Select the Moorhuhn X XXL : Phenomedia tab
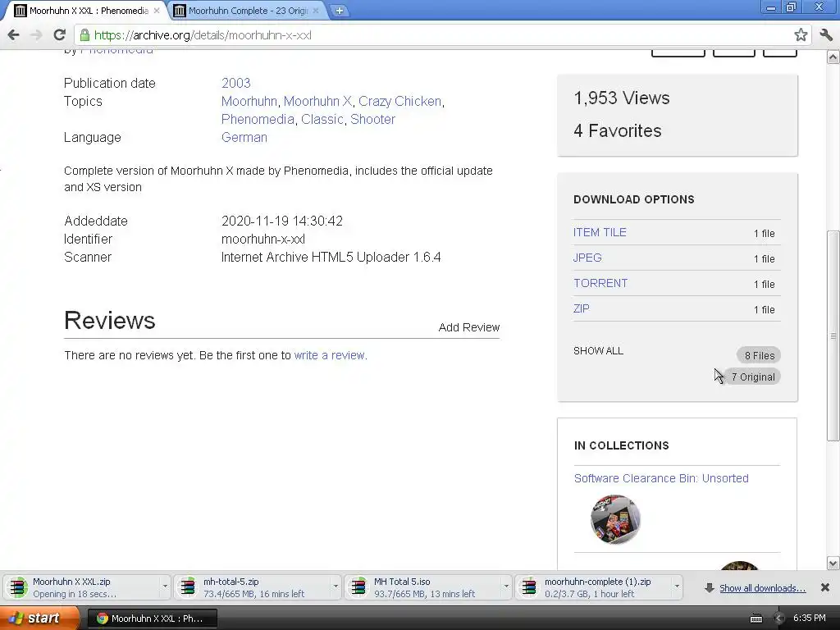Image resolution: width=840 pixels, height=630 pixels. (x=89, y=10)
